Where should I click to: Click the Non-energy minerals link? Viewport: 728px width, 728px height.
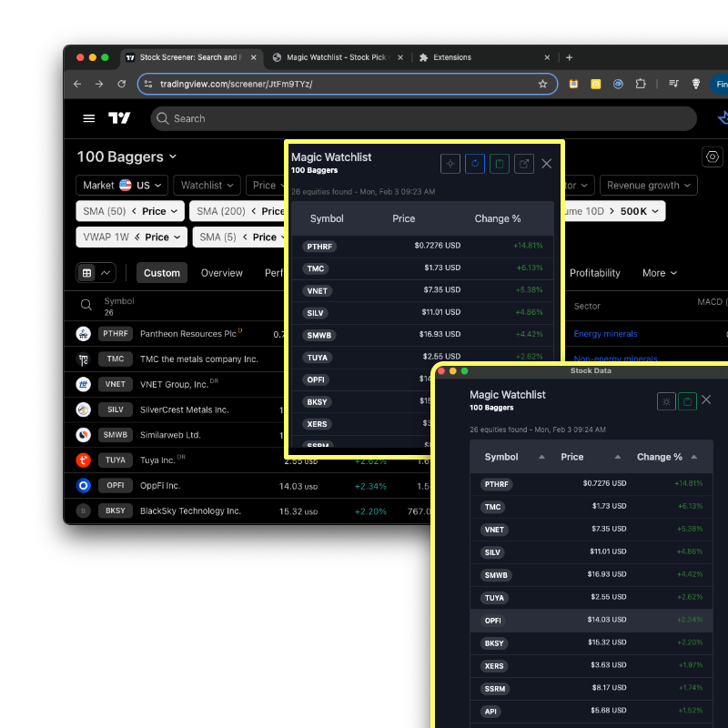pos(618,357)
